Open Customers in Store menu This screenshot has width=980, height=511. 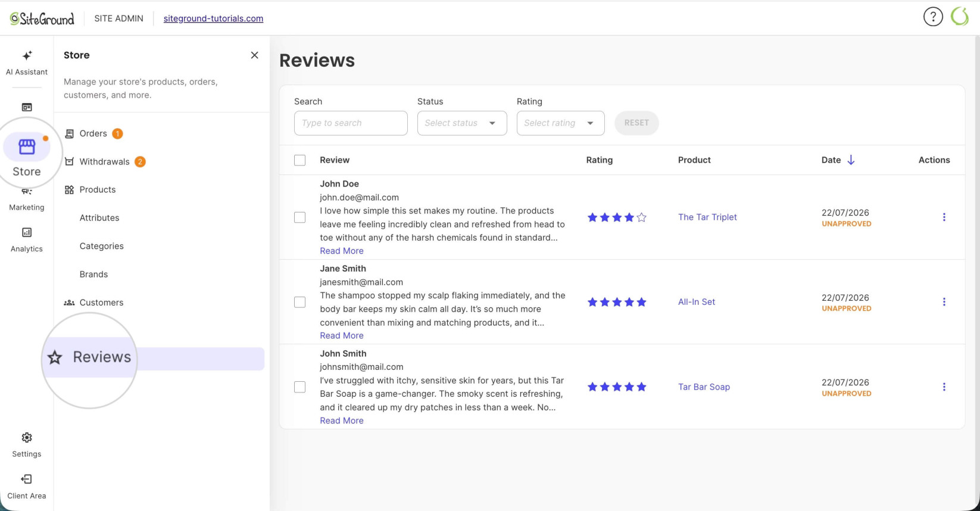102,303
